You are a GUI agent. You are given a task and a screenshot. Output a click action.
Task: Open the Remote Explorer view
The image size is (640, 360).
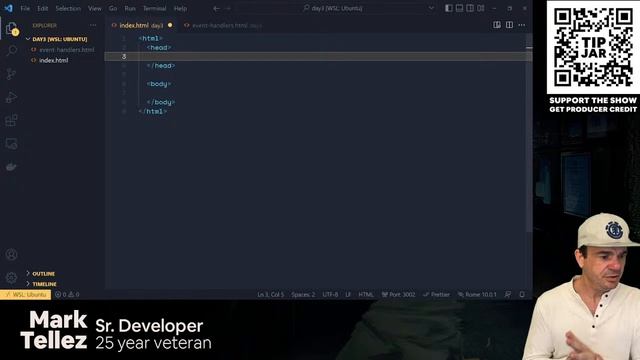click(11, 144)
